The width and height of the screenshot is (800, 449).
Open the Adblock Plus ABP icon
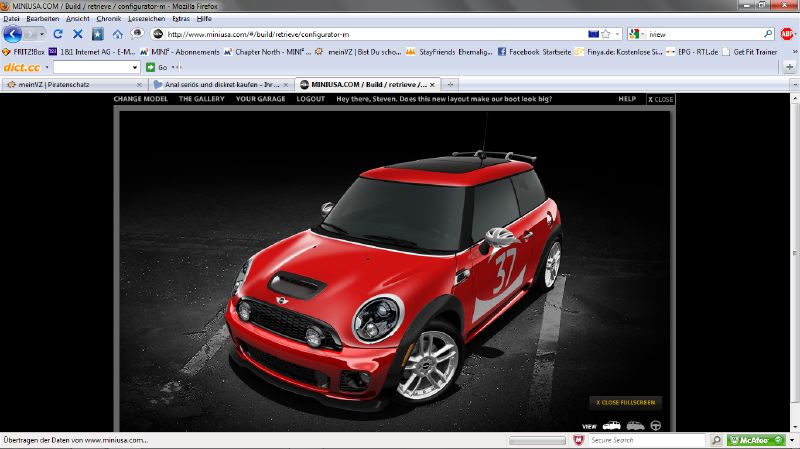click(787, 33)
